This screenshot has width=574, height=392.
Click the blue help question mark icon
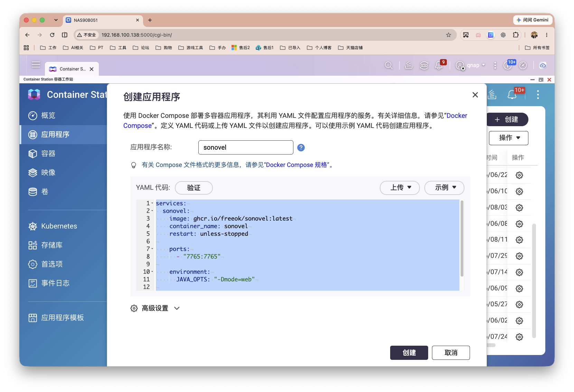coord(301,148)
